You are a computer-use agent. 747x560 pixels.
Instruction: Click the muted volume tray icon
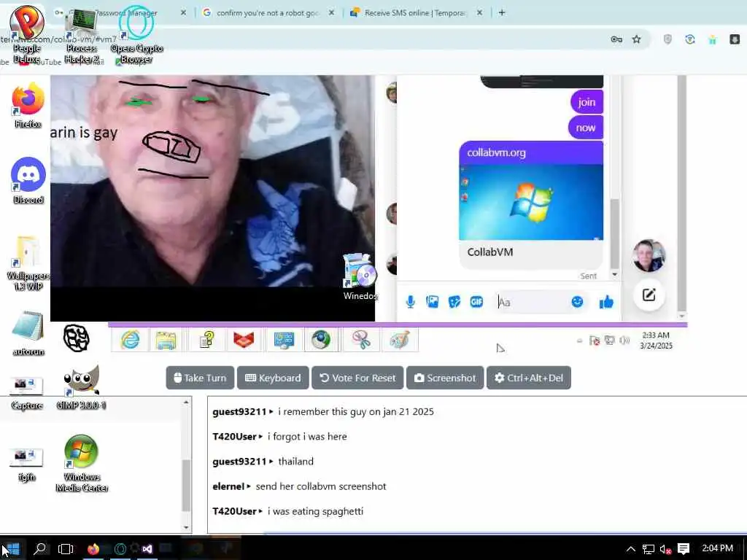[x=665, y=548]
